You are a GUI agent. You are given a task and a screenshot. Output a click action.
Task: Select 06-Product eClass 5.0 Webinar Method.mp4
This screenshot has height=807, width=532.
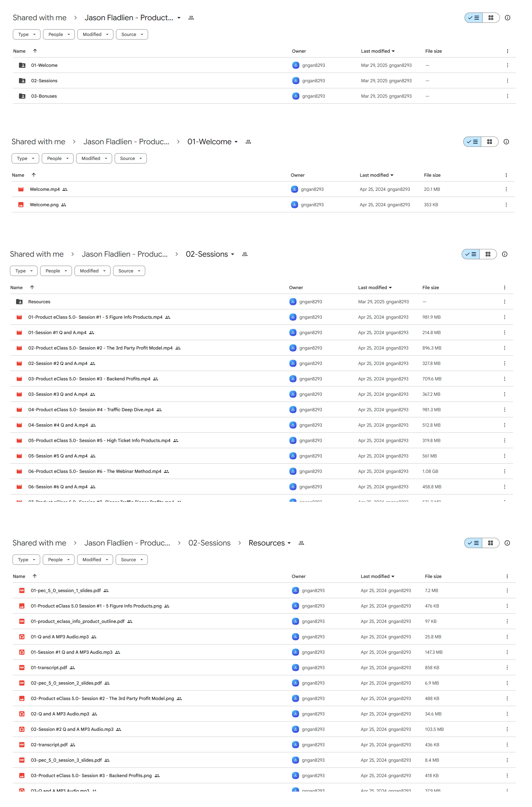pos(262,471)
